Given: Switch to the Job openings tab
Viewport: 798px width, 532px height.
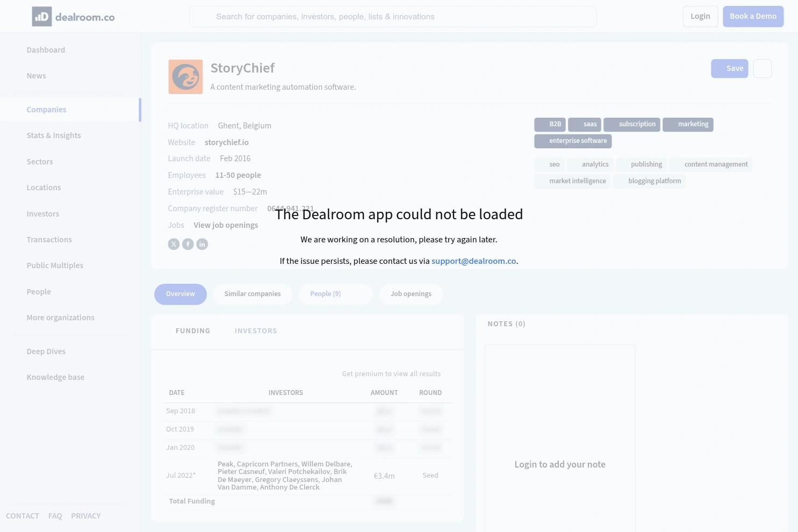Looking at the screenshot, I should click(411, 294).
